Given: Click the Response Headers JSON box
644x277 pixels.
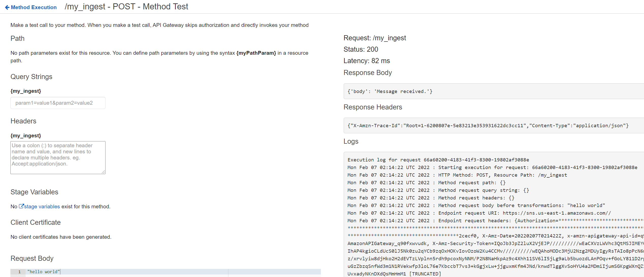Looking at the screenshot, I should click(x=488, y=125).
